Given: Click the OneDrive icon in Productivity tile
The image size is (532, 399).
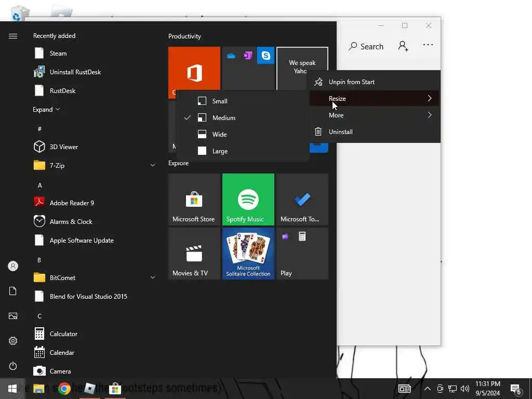Looking at the screenshot, I should (x=231, y=56).
